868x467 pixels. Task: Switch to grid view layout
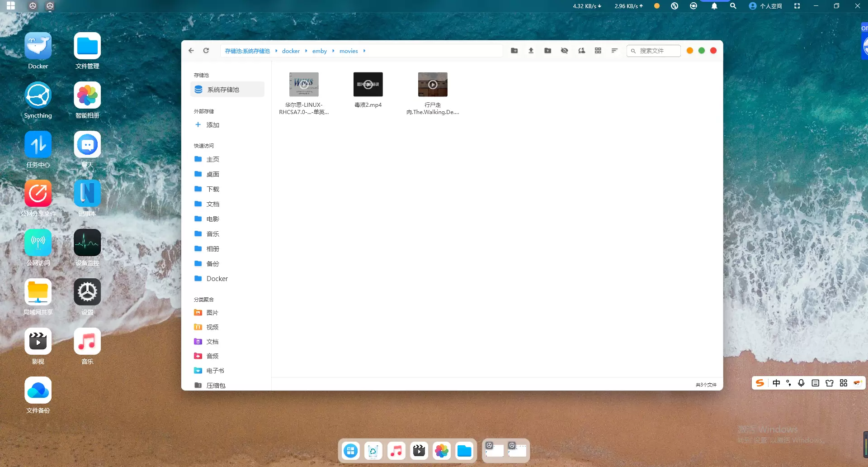click(598, 51)
